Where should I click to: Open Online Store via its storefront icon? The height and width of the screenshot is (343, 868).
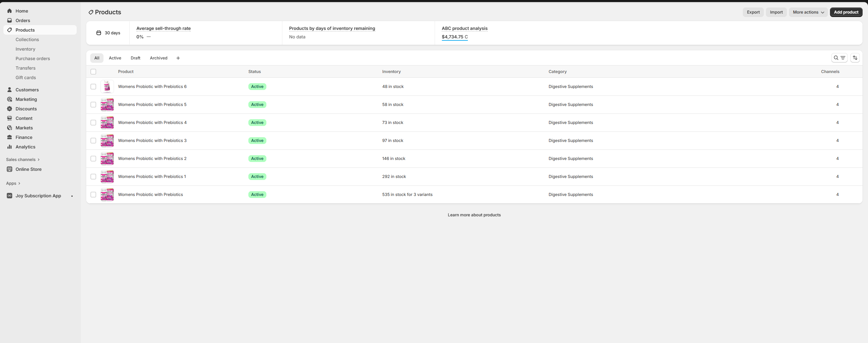(x=10, y=169)
